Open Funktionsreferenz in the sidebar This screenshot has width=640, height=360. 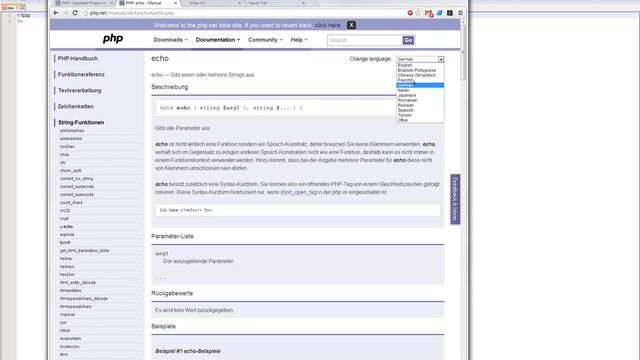click(81, 74)
